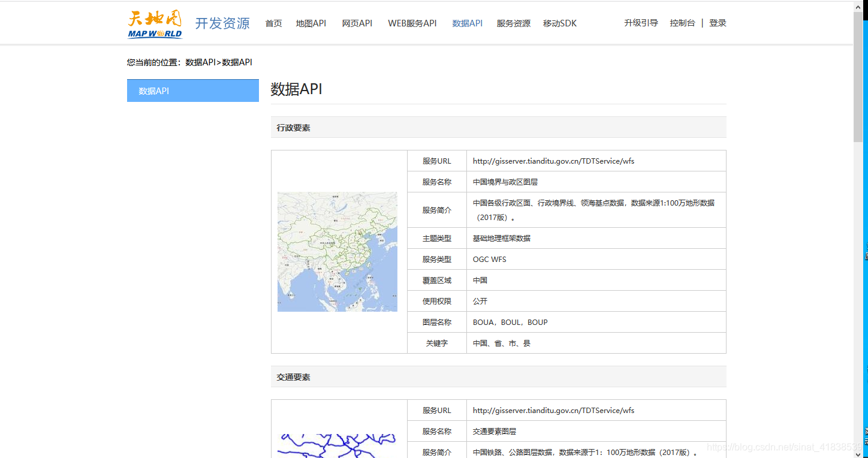868x458 pixels.
Task: Select WEB服务API in top navigation
Action: (x=412, y=23)
